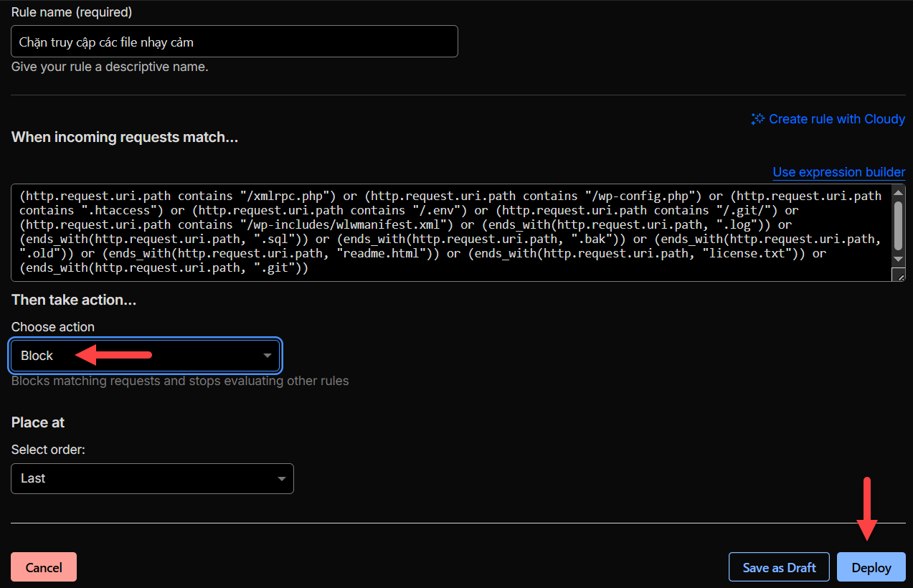Cancel the rule creation
The width and height of the screenshot is (913, 588).
tap(44, 567)
